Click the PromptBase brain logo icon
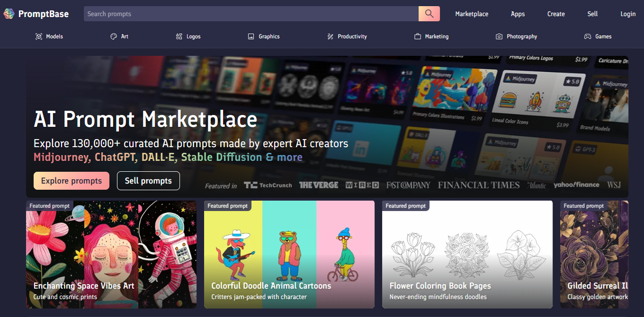This screenshot has width=644, height=317. [9, 14]
